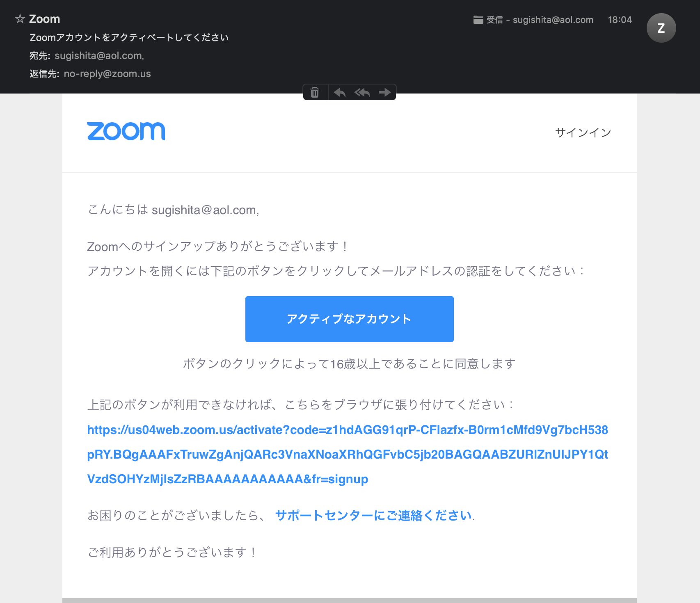
Task: Click the アクティブなアカウント button
Action: [350, 319]
